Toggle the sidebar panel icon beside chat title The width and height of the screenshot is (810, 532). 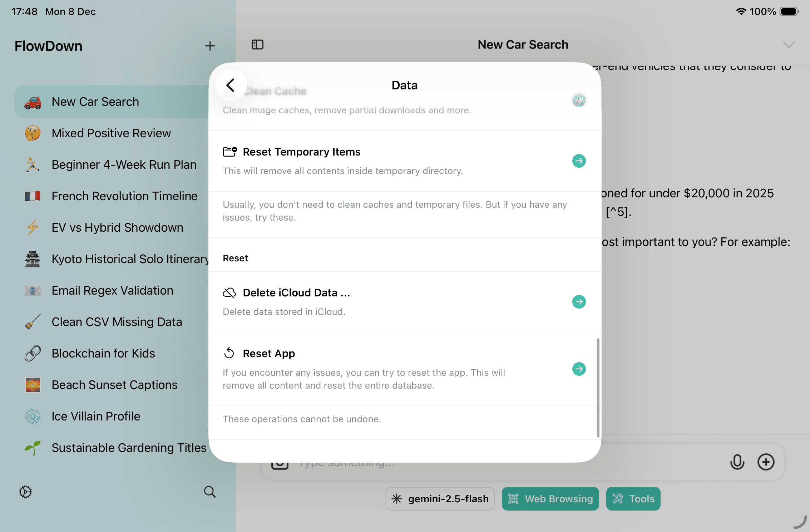coord(257,44)
